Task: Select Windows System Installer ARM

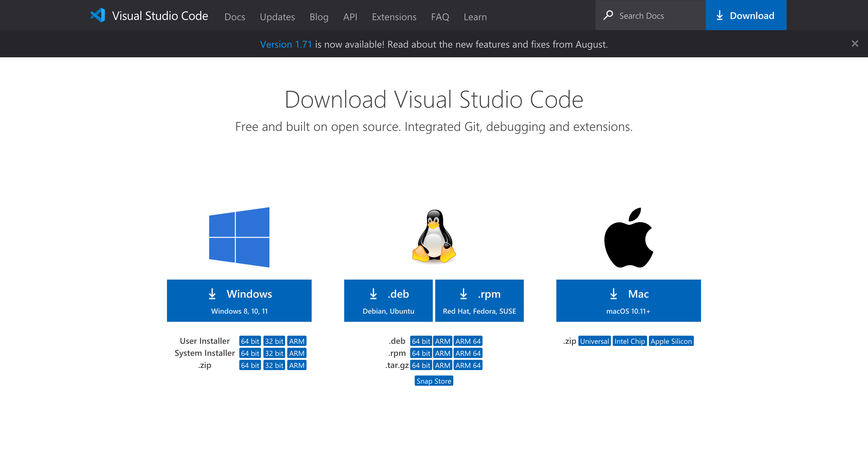Action: (x=297, y=353)
